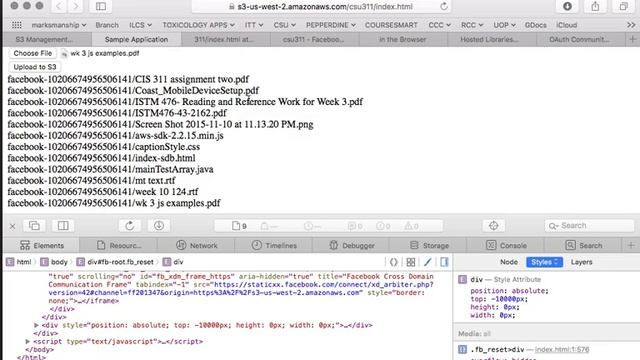The image size is (640, 360).
Task: Add a new Safari tab
Action: click(x=633, y=40)
